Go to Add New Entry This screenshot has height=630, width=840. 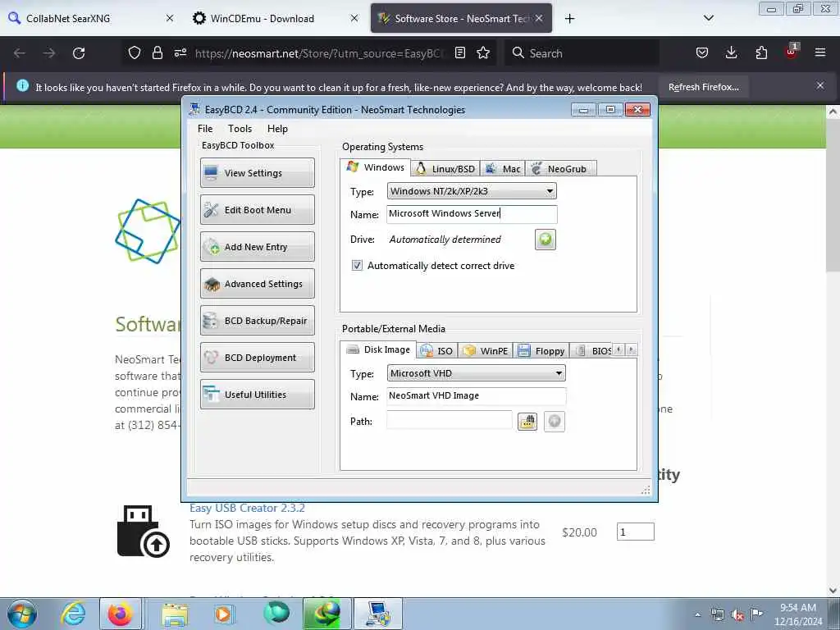tap(257, 246)
